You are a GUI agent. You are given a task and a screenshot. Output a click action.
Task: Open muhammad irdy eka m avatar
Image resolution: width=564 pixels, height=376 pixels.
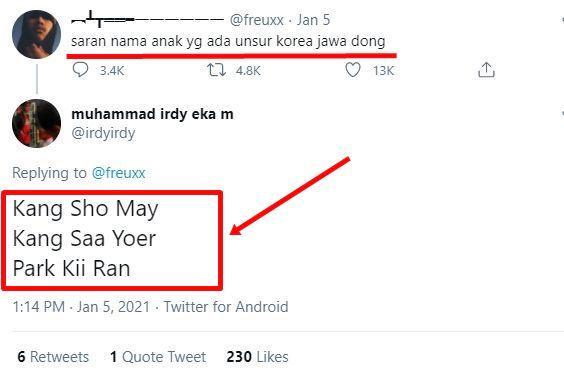click(x=36, y=123)
